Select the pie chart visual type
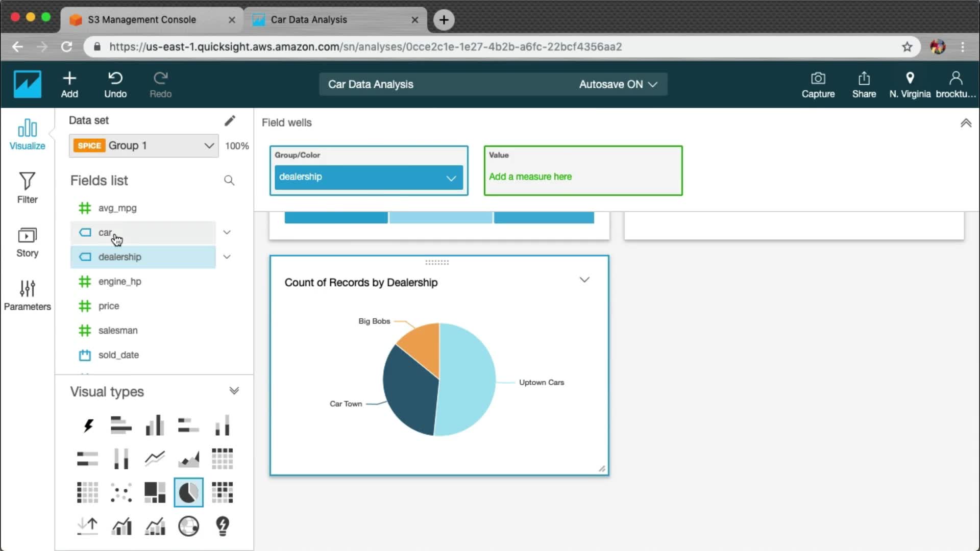This screenshot has height=551, width=980. point(188,492)
